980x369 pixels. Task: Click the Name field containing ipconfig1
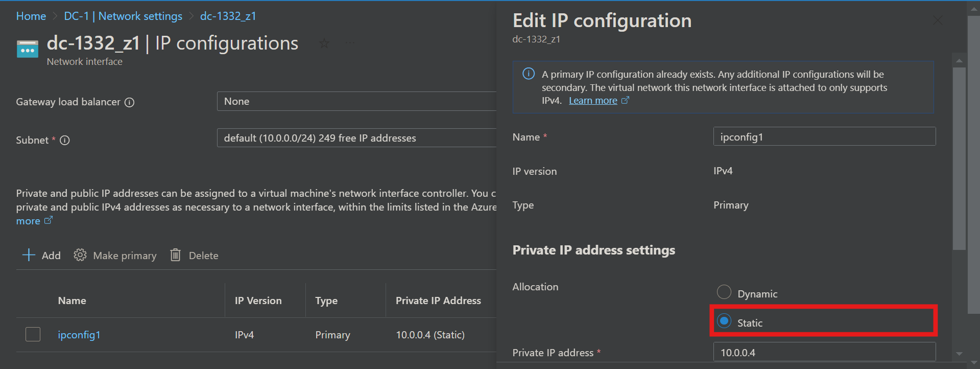[824, 137]
